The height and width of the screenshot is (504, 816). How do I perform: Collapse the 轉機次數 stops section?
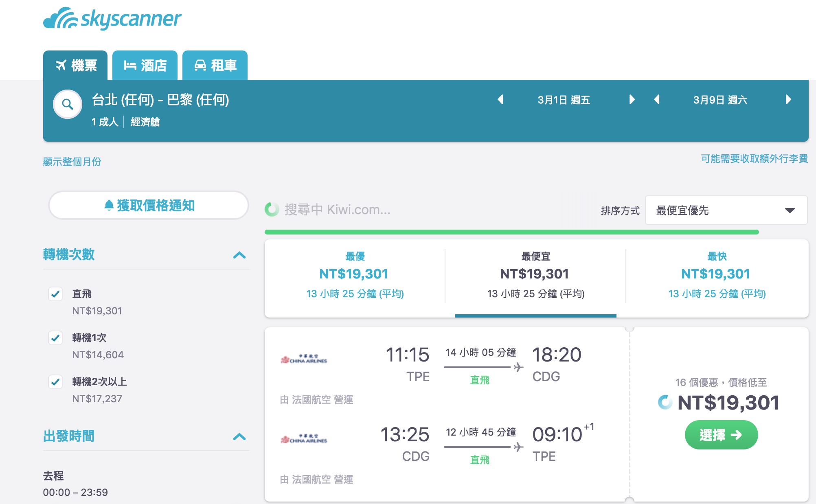[239, 255]
